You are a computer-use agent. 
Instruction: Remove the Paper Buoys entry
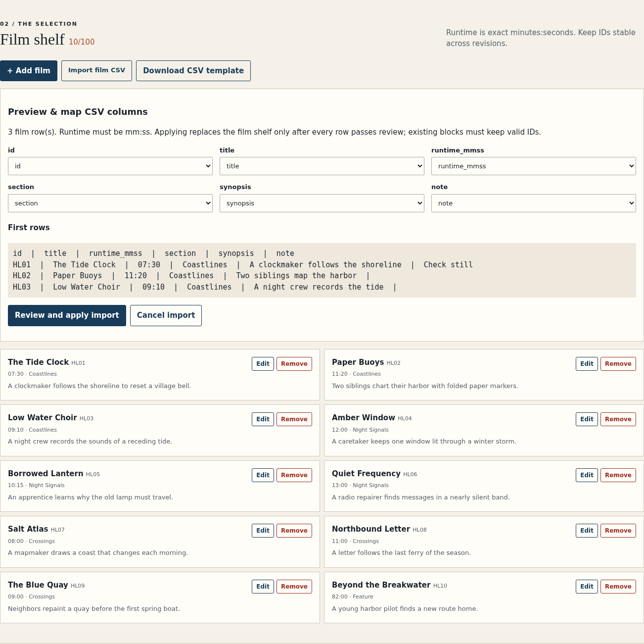(x=618, y=364)
